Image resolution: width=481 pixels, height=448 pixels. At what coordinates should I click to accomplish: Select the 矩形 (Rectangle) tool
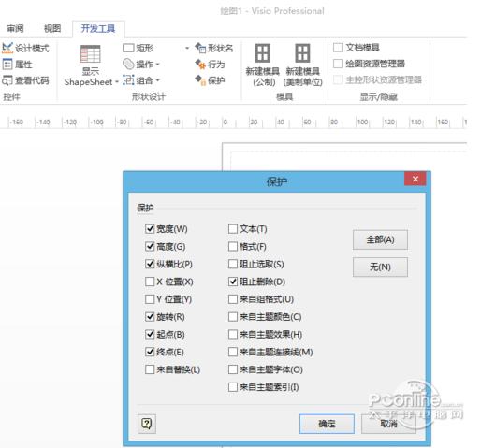coord(138,48)
